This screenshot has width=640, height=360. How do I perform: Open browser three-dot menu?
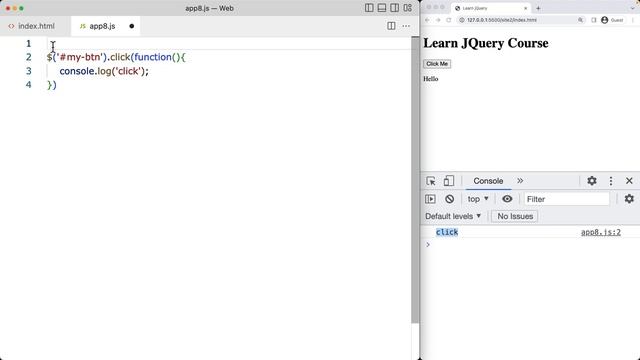[633, 20]
